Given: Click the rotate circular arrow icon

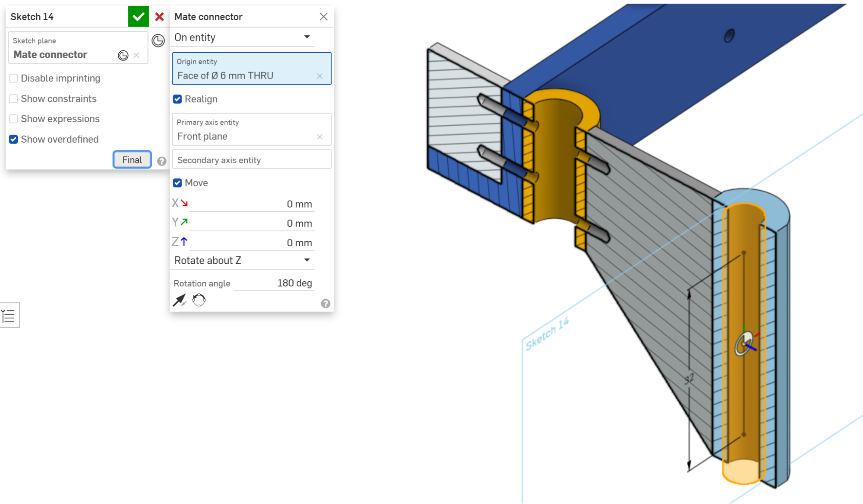Looking at the screenshot, I should (x=198, y=299).
